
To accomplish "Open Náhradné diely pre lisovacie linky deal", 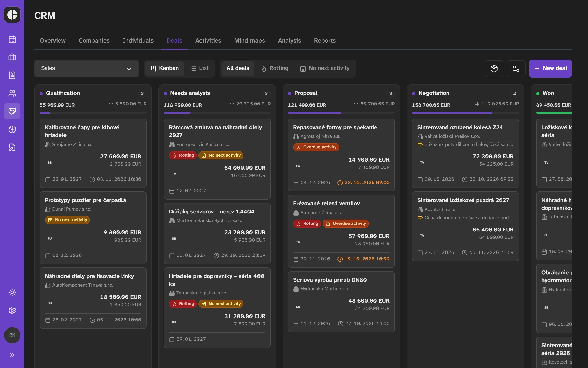I will [93, 298].
